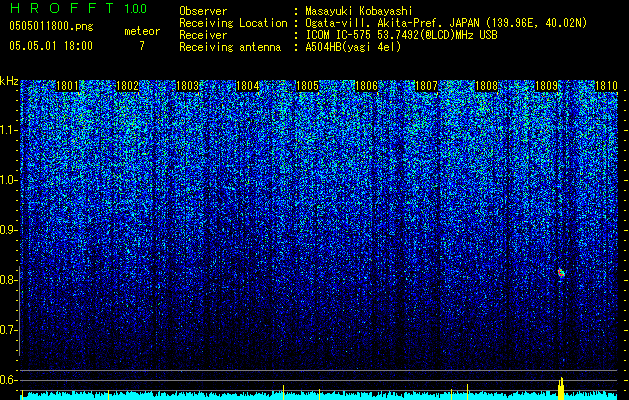Image resolution: width=629 pixels, height=400 pixels.
Task: Click the 1808 time marker
Action: click(x=486, y=86)
